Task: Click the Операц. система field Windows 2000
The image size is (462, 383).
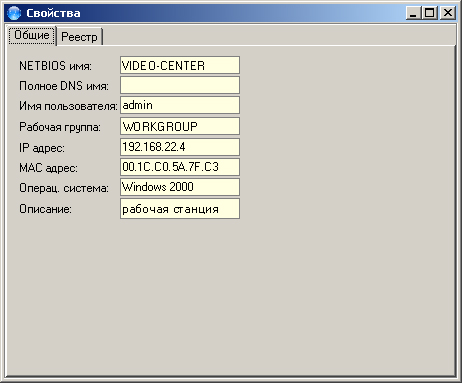Action: (180, 187)
